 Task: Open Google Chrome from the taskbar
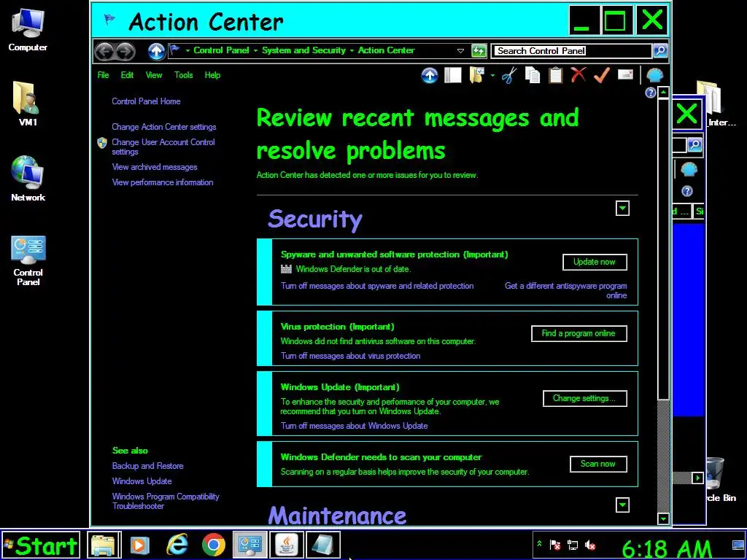(x=214, y=545)
